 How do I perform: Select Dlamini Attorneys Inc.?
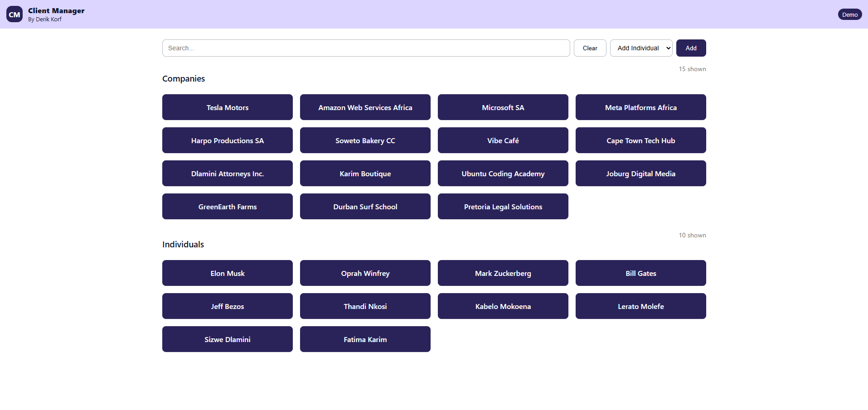coord(228,174)
